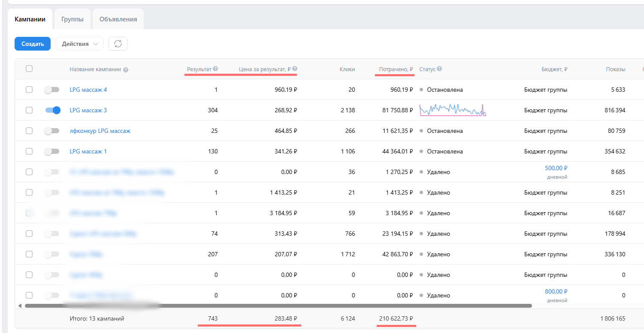Enable the лфконкур LPG массаж campaign switch
This screenshot has height=333, width=644.
click(52, 131)
